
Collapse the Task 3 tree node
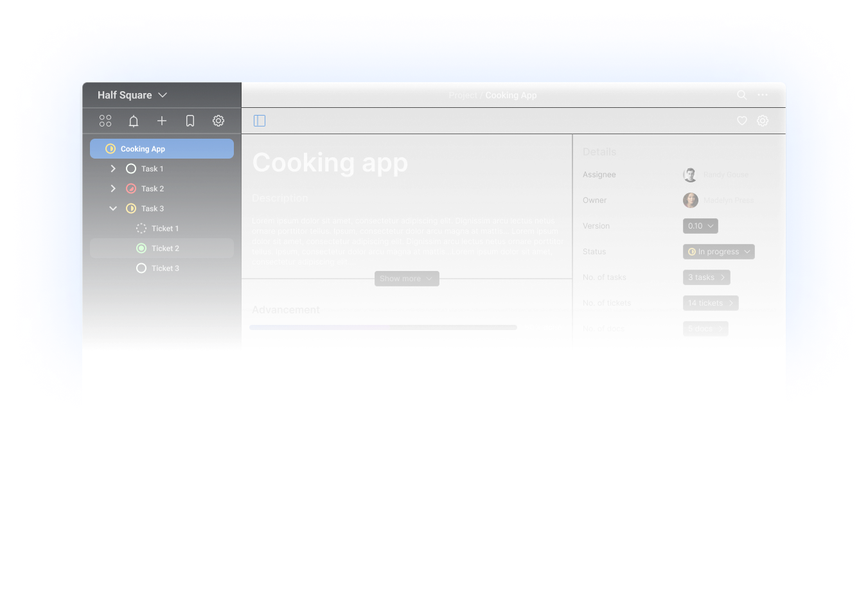click(113, 209)
